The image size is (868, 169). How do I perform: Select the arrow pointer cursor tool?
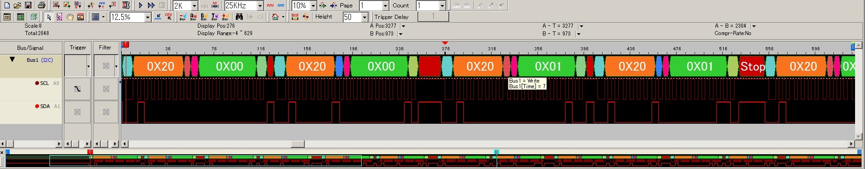click(49, 17)
